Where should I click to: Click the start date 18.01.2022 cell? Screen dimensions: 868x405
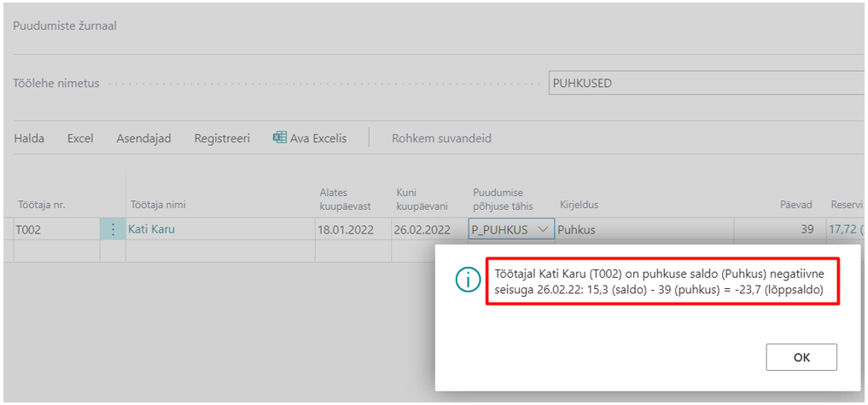(x=353, y=229)
